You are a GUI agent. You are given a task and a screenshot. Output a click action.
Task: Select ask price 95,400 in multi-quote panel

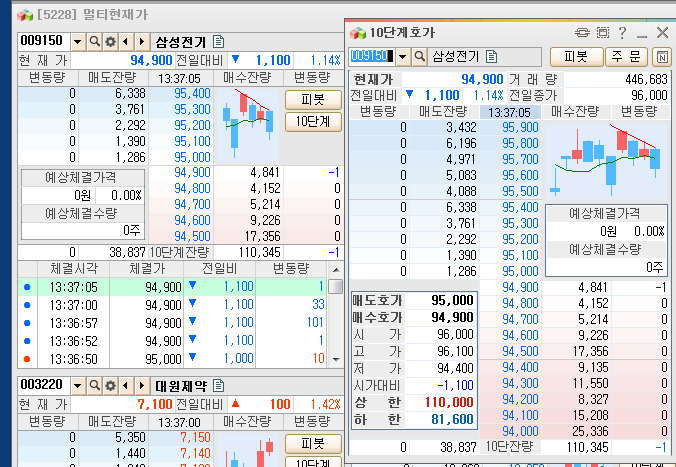192,94
